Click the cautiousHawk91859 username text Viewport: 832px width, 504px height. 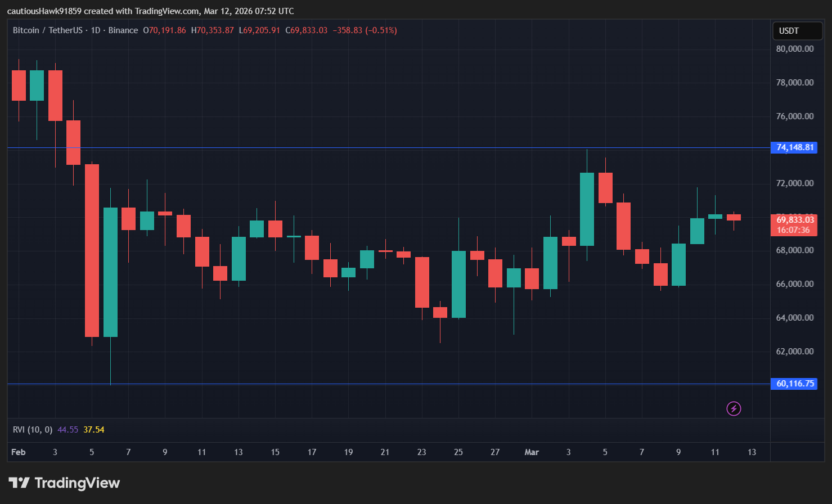pos(45,11)
